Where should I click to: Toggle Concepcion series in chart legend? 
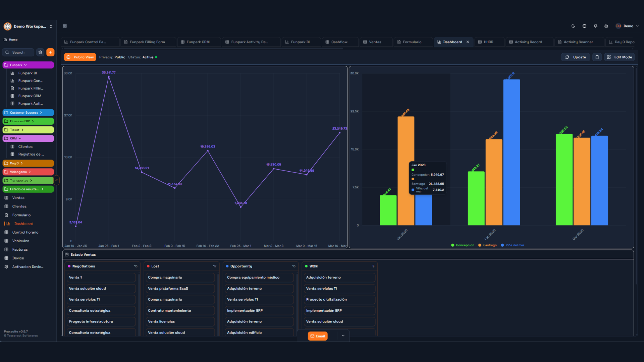click(x=463, y=245)
